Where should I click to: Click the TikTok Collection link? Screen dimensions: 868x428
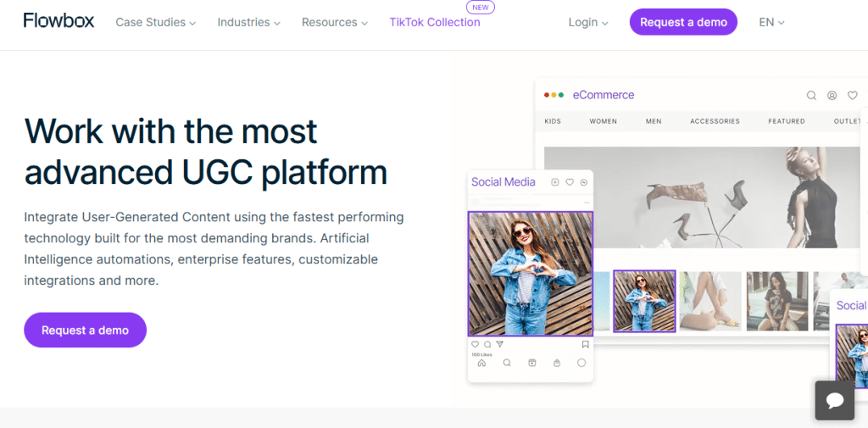tap(435, 22)
